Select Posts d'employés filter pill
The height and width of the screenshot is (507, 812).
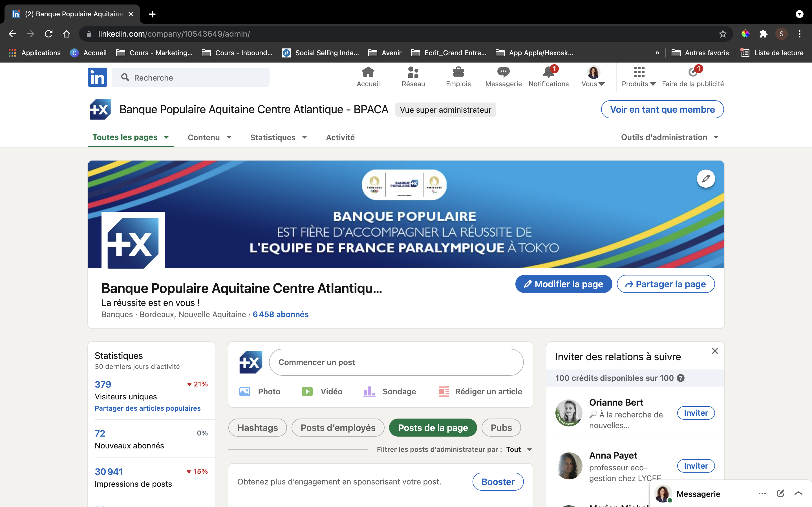(337, 428)
